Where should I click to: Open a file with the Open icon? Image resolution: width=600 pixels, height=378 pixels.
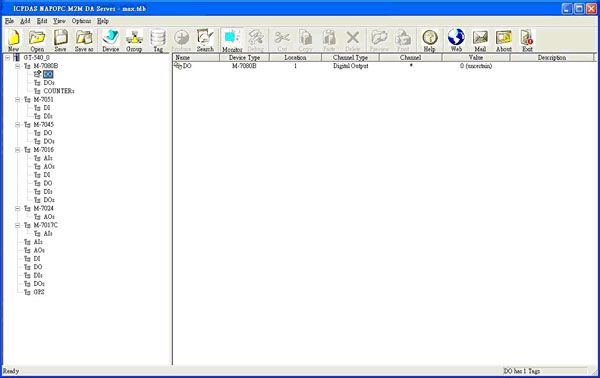click(x=37, y=41)
